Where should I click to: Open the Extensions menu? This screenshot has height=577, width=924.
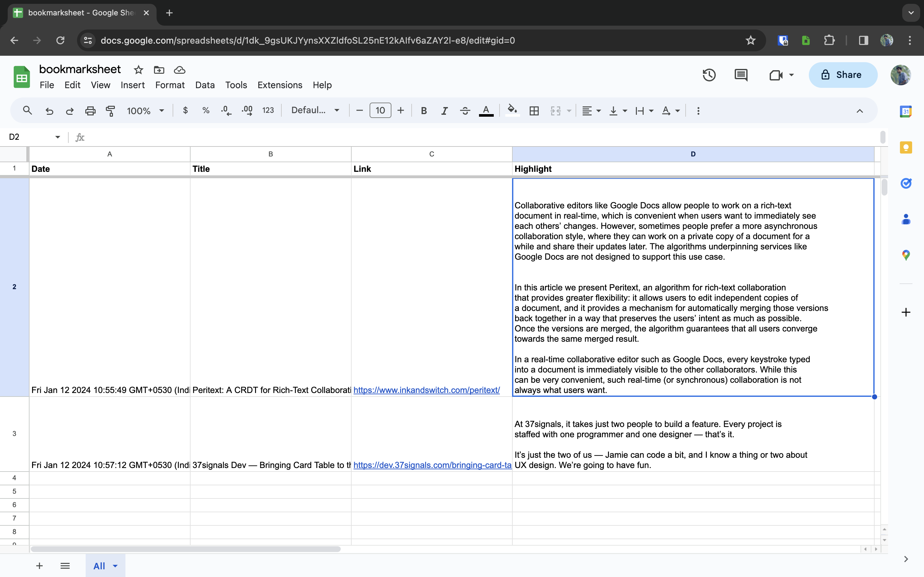279,85
